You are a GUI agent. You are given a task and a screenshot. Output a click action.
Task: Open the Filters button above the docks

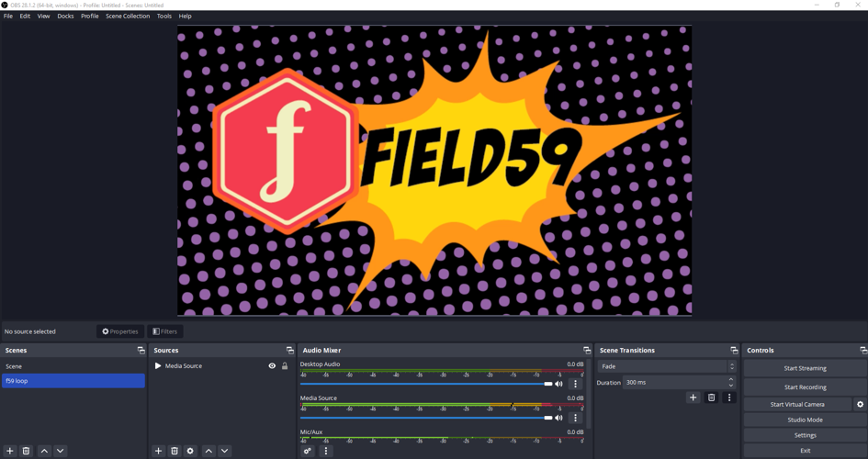click(165, 331)
